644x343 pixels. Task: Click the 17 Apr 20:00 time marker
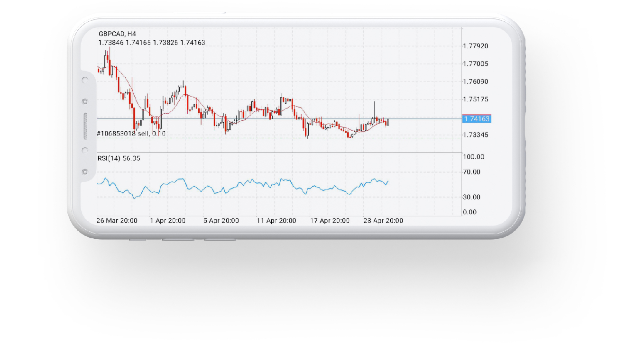coord(330,221)
